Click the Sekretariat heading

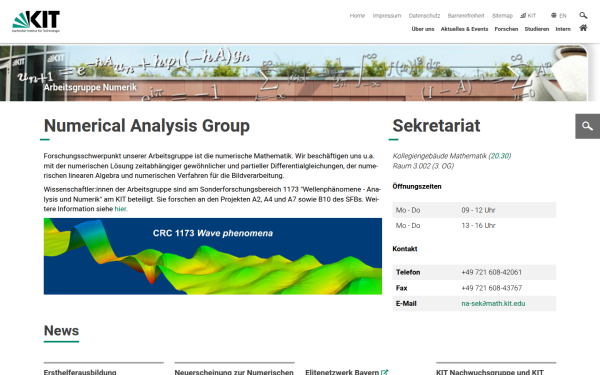click(x=436, y=126)
